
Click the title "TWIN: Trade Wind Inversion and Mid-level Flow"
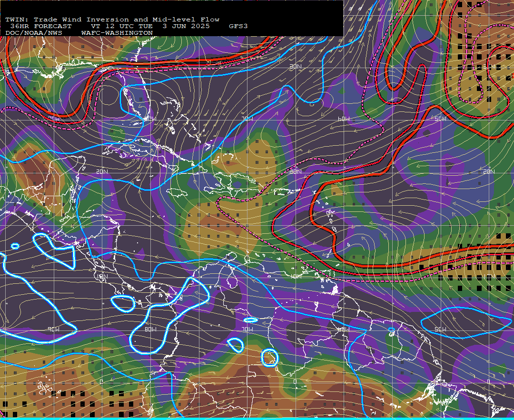coord(112,20)
